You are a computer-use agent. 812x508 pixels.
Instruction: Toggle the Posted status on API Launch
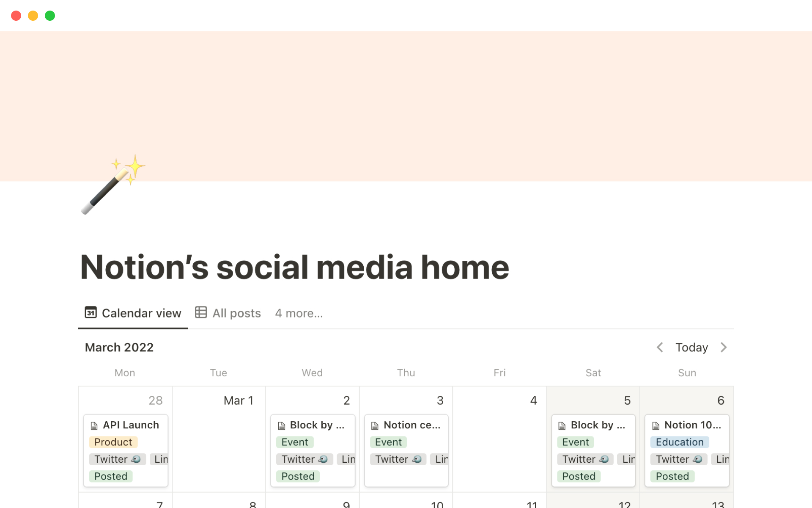[x=110, y=476]
